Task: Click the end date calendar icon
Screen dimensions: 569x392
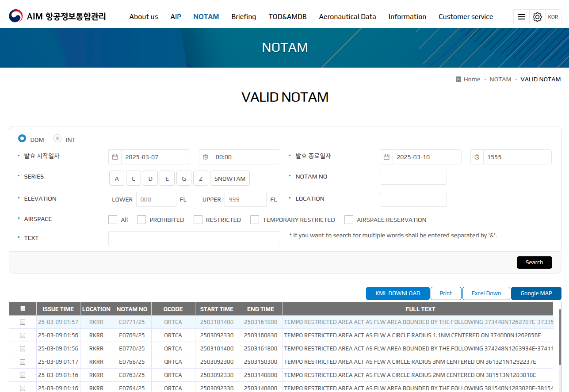Action: (x=386, y=157)
